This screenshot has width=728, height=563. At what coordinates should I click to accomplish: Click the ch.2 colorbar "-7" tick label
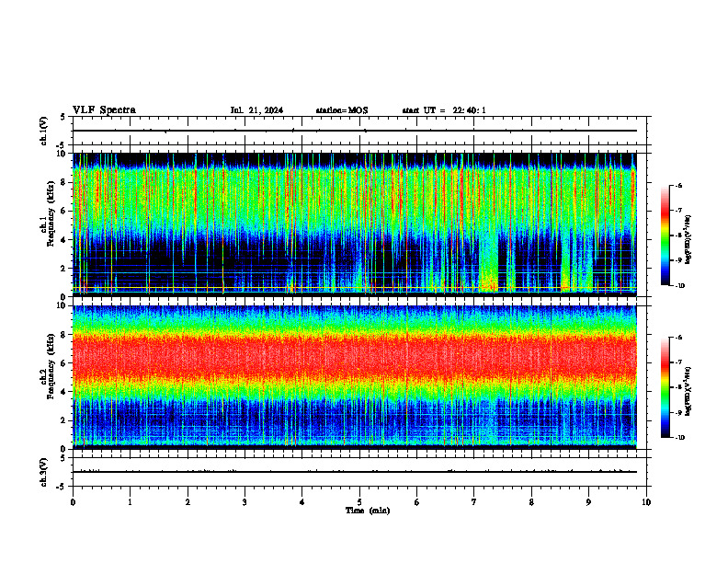click(x=678, y=362)
